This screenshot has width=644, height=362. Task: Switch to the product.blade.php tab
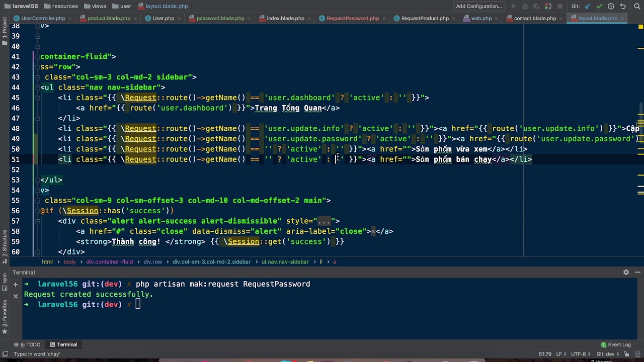(109, 19)
